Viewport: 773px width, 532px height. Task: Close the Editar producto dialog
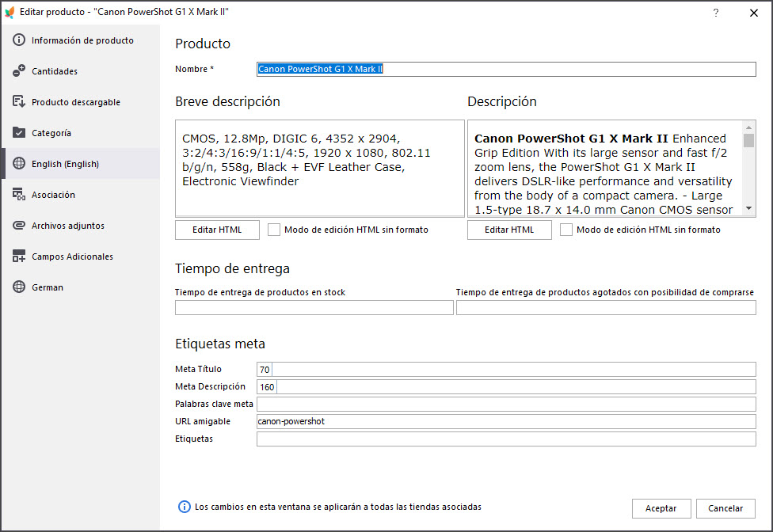point(754,13)
